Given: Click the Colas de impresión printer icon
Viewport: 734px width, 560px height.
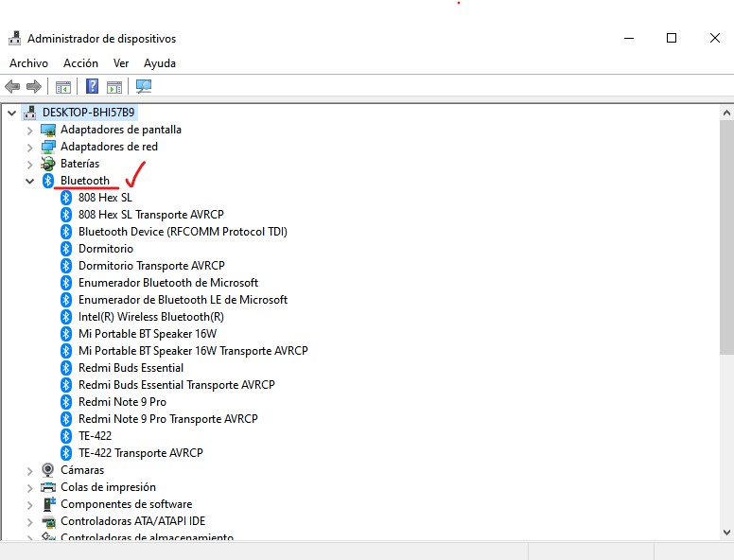Looking at the screenshot, I should [48, 487].
